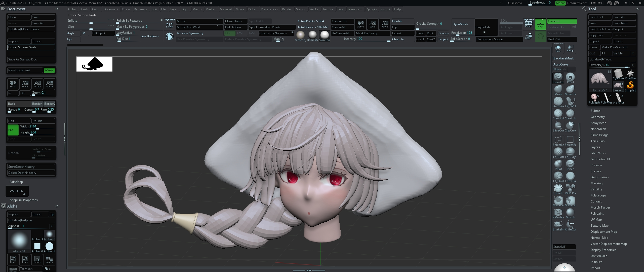
Task: Open the Preferences menu
Action: pos(269,9)
